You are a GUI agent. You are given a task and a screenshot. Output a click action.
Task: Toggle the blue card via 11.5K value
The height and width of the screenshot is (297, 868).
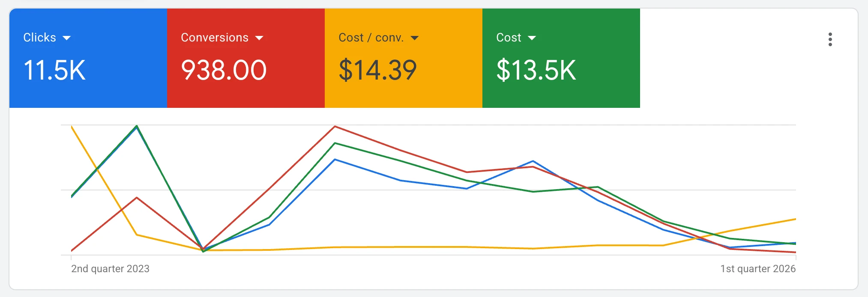(x=54, y=70)
